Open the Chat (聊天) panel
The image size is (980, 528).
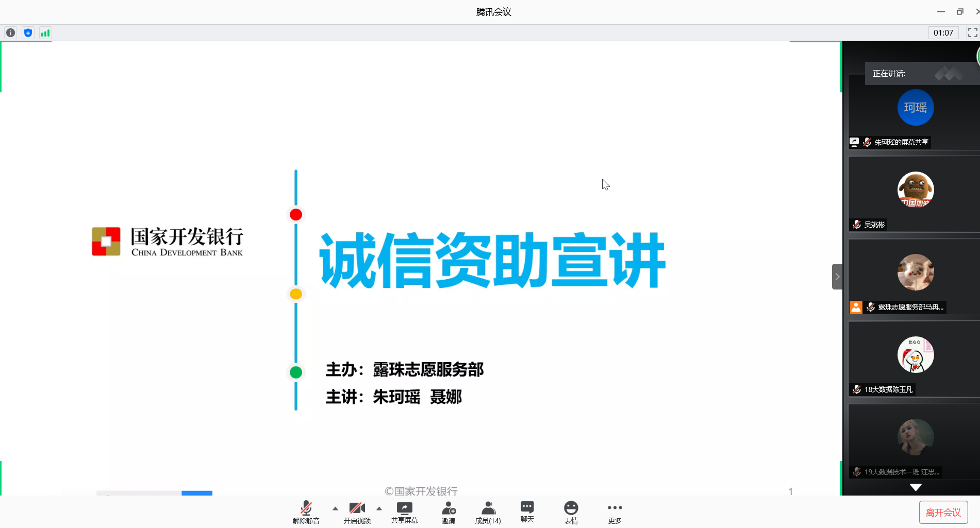point(527,513)
